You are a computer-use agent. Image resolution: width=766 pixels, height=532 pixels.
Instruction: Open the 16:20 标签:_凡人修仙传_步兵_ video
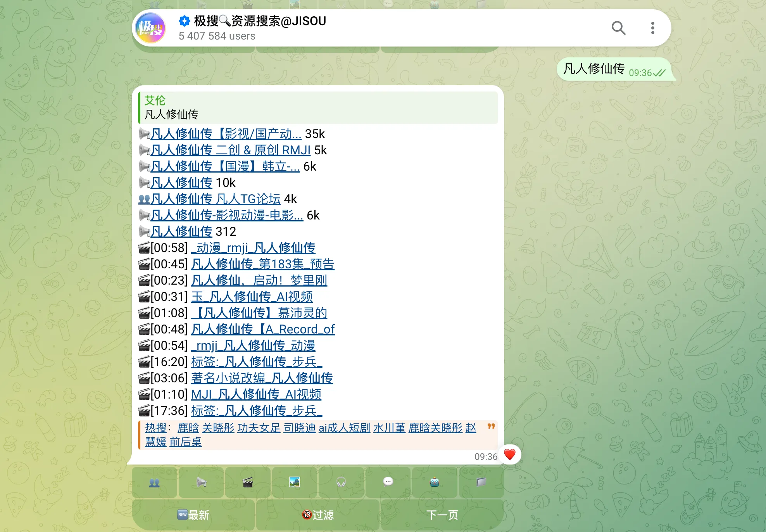257,362
